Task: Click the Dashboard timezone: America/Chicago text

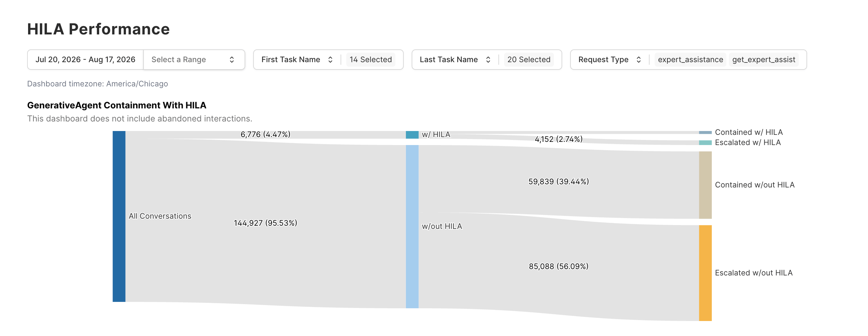Action: 97,84
